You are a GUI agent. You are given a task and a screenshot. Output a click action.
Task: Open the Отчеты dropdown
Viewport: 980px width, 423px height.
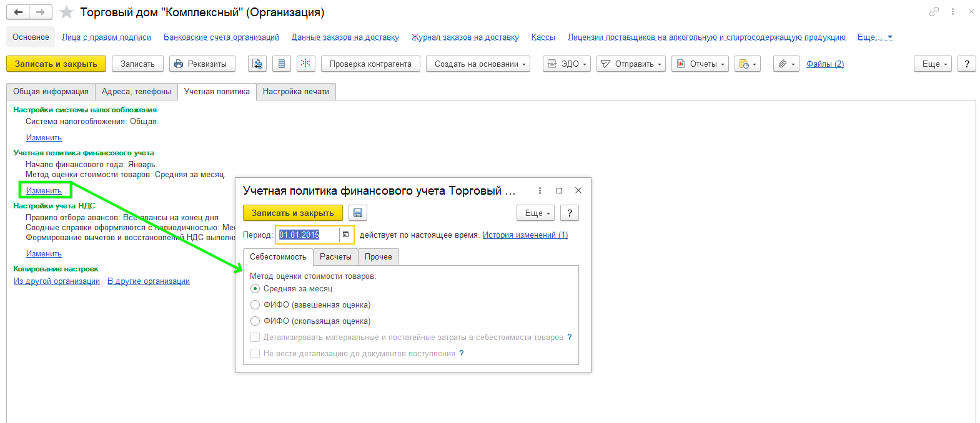(700, 64)
